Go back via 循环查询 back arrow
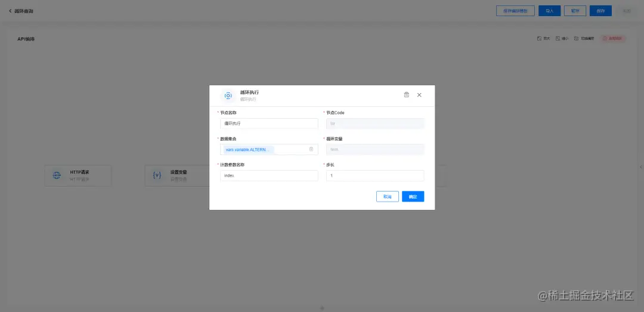This screenshot has width=644, height=312. 10,11
